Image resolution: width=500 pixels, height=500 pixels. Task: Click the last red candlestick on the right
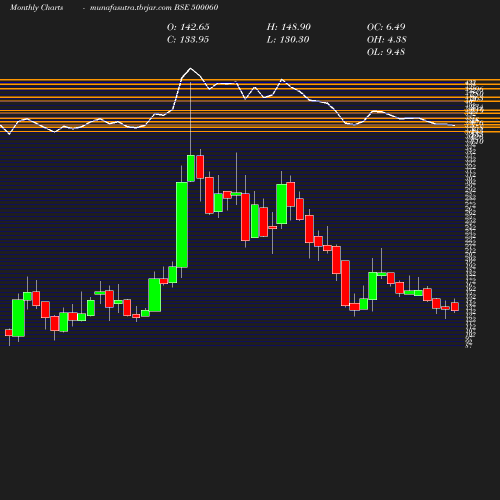coord(455,307)
